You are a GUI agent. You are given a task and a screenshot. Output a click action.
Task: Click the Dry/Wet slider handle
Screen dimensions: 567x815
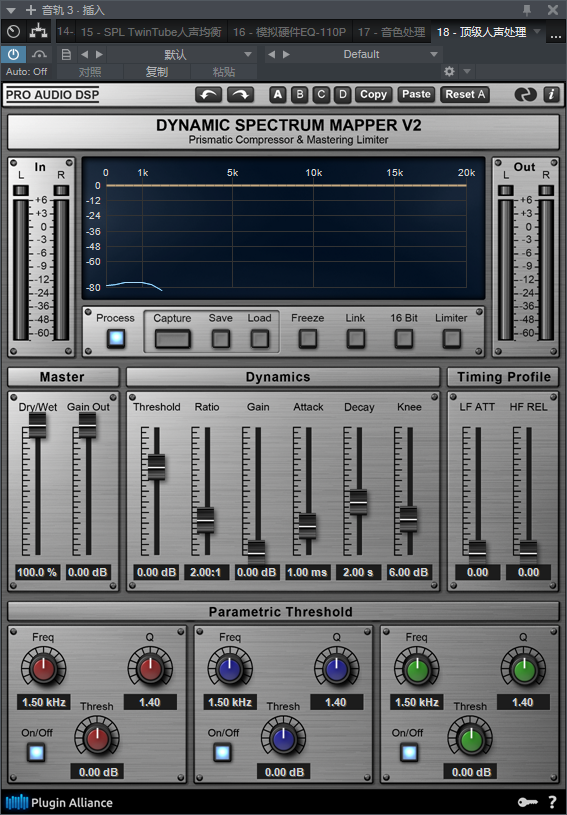pos(37,425)
